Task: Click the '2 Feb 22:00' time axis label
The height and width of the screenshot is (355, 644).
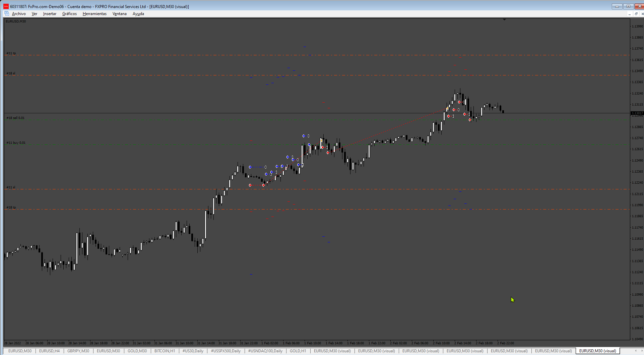Action: coord(506,343)
